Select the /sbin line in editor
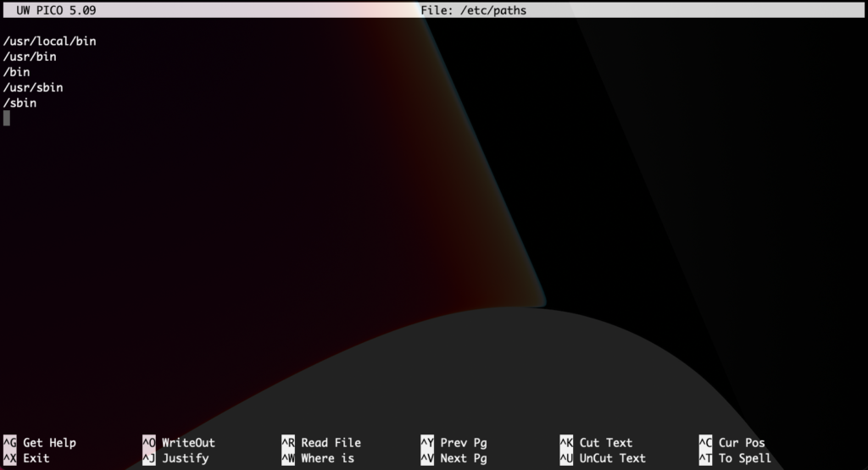This screenshot has height=470, width=868. 20,102
